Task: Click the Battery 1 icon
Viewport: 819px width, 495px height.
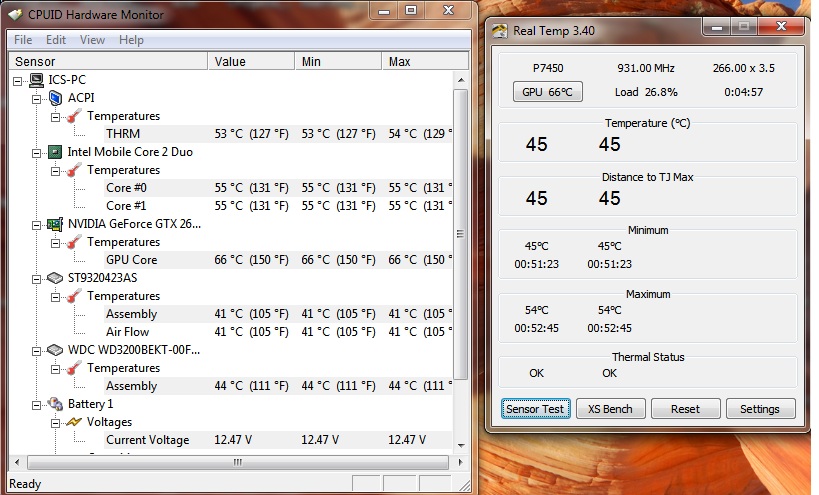Action: click(x=55, y=404)
